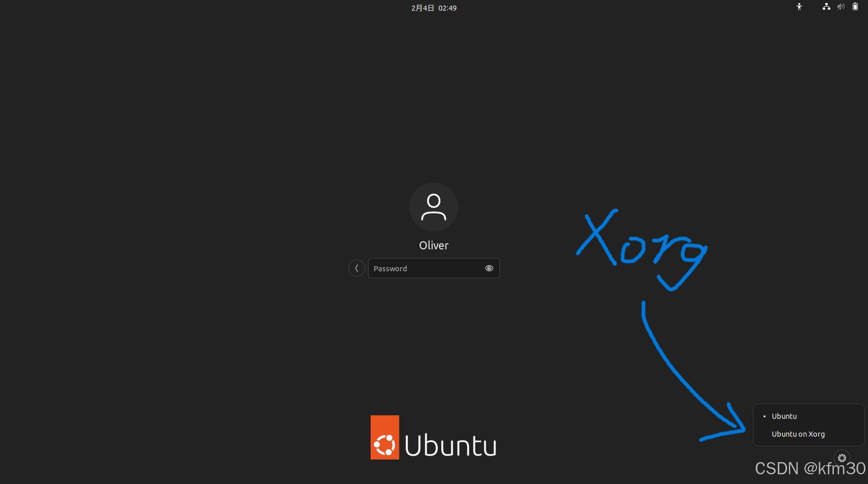The height and width of the screenshot is (484, 868).
Task: Click the battery status icon
Action: point(855,7)
